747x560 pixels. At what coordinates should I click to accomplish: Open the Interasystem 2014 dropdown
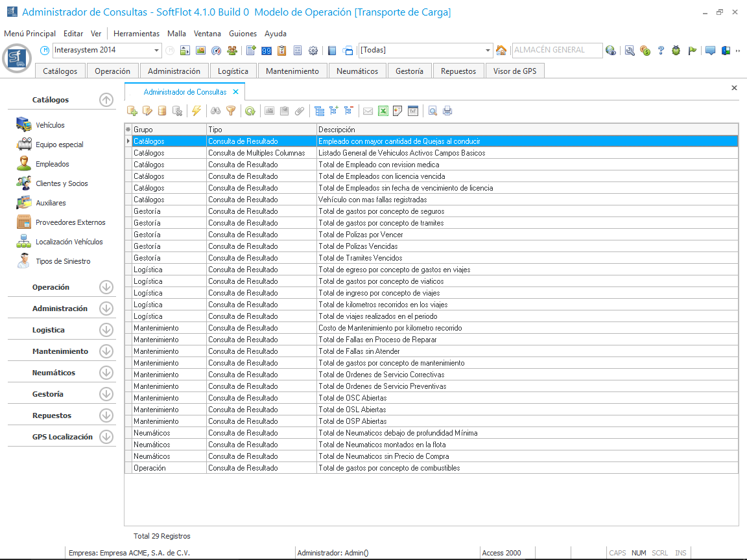click(x=157, y=51)
